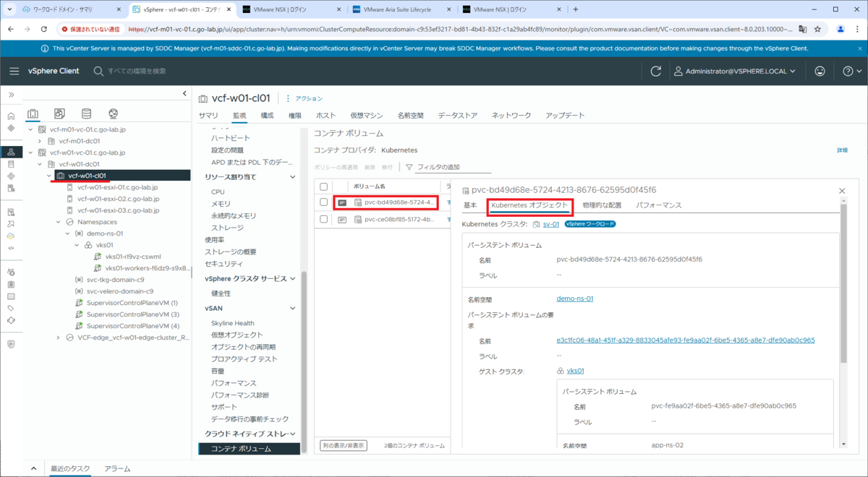Switch to the 物理的な配置 details tab
Image resolution: width=868 pixels, height=477 pixels.
pyautogui.click(x=602, y=205)
